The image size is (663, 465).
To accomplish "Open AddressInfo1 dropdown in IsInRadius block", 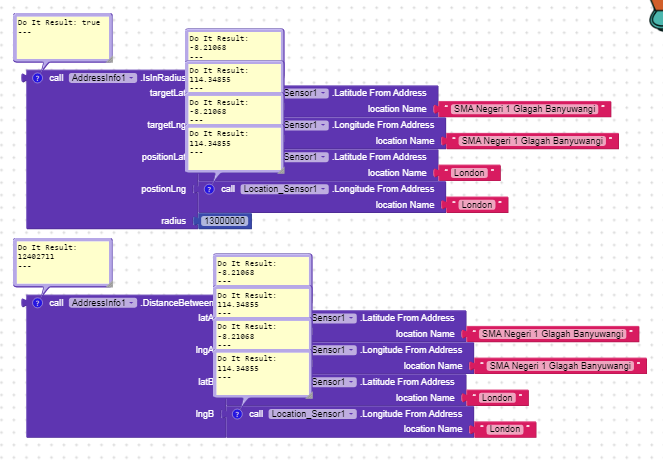I will [103, 78].
